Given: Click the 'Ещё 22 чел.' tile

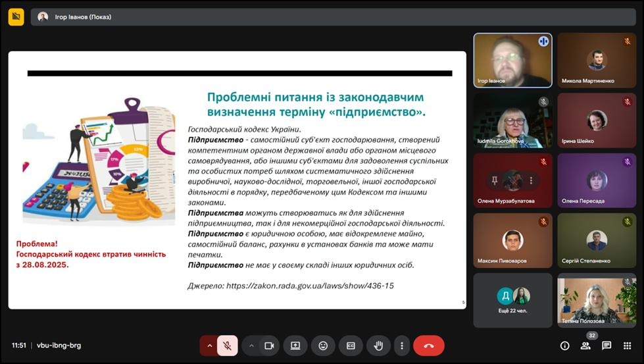Looking at the screenshot, I should pyautogui.click(x=512, y=300).
